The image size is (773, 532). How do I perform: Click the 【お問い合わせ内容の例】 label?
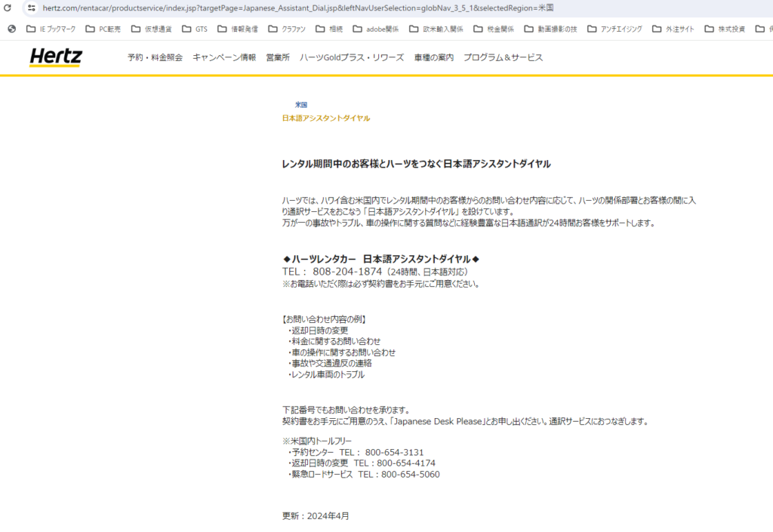tap(324, 319)
